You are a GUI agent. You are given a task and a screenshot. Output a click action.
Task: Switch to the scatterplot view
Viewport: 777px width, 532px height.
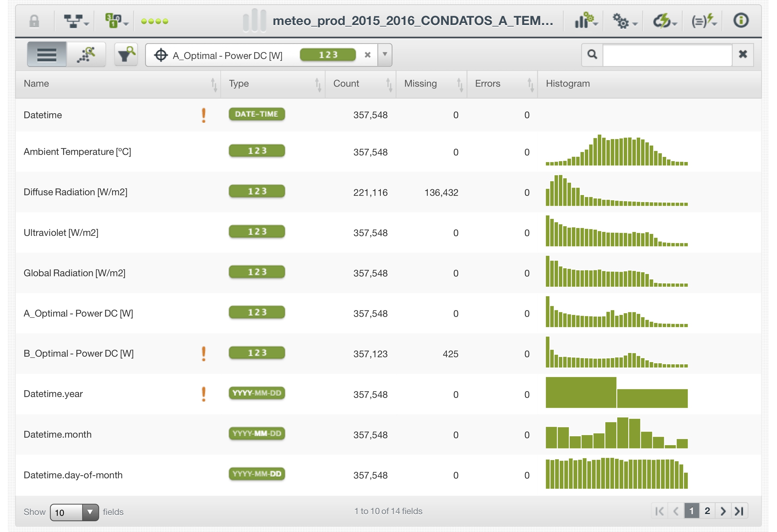point(86,55)
